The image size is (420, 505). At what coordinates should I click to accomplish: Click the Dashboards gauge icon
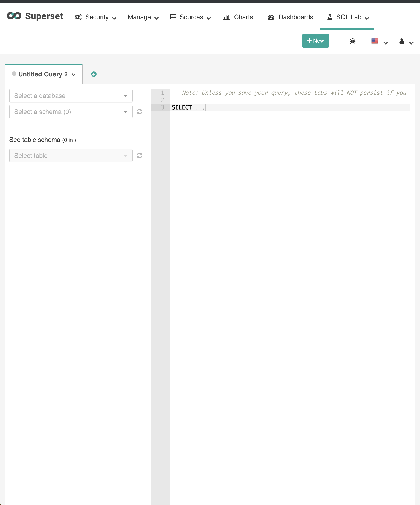coord(271,17)
